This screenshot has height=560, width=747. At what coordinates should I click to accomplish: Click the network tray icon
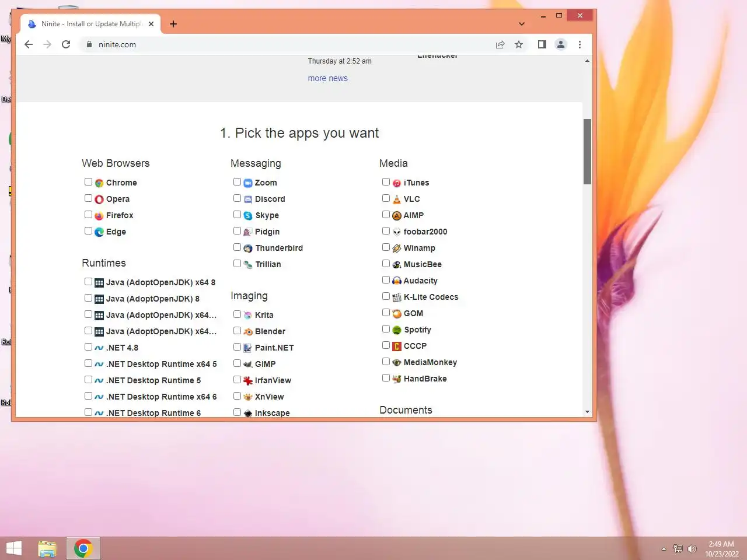[678, 549]
